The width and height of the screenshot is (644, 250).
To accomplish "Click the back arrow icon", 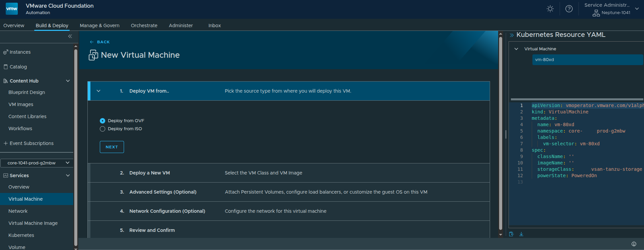I will (x=92, y=42).
